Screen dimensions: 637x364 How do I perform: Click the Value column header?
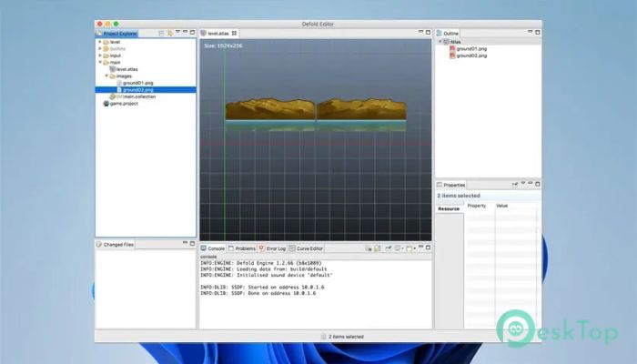pos(501,206)
